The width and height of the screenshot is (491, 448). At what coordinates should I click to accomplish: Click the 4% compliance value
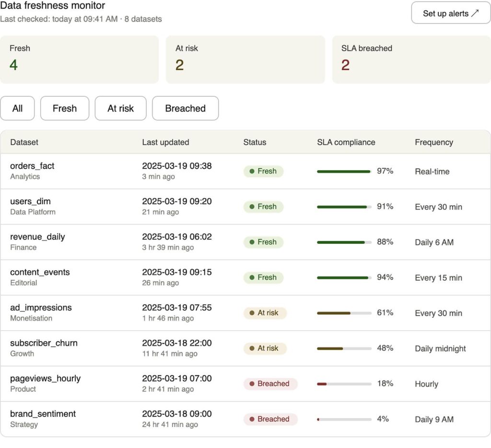click(x=383, y=419)
